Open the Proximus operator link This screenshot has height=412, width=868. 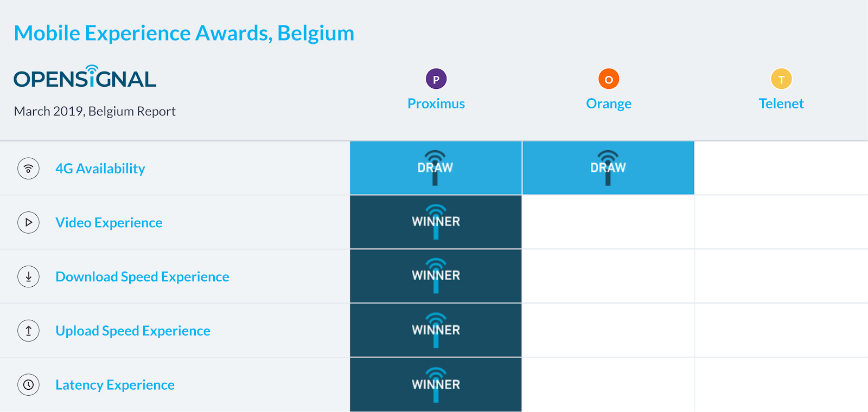[436, 104]
